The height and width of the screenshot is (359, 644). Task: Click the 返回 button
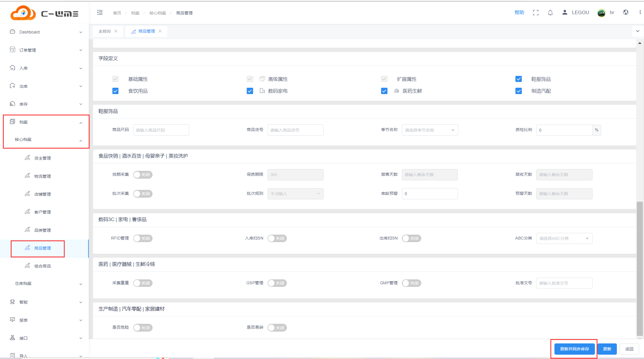pos(629,349)
